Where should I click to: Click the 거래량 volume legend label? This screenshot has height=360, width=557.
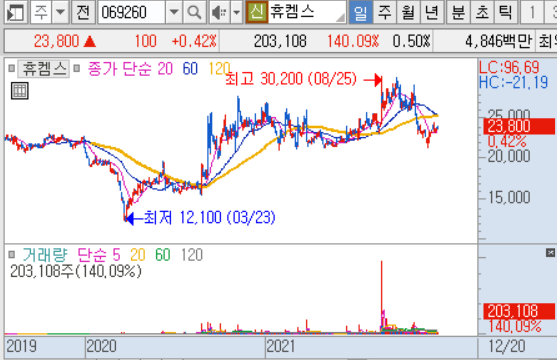[x=45, y=255]
